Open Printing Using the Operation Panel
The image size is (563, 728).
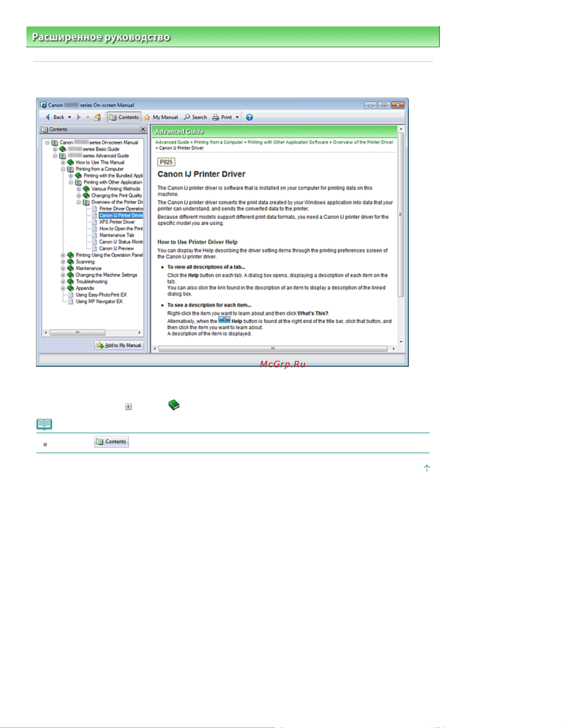[109, 255]
